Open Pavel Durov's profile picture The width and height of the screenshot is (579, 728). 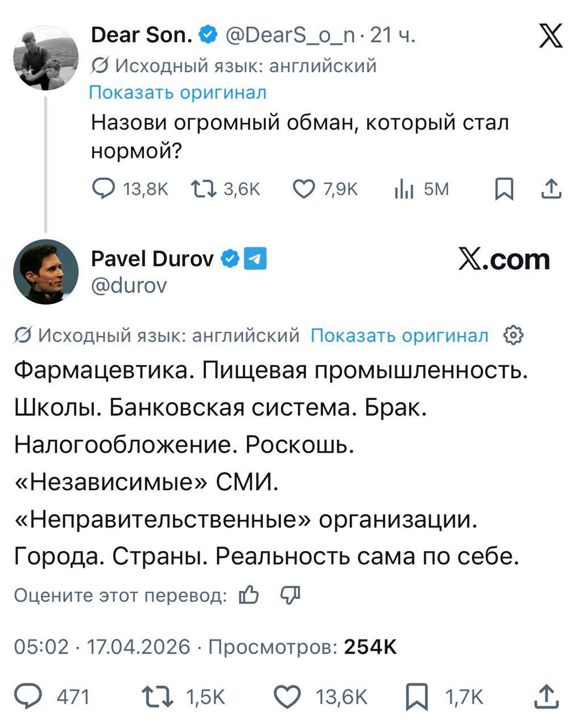tap(46, 272)
